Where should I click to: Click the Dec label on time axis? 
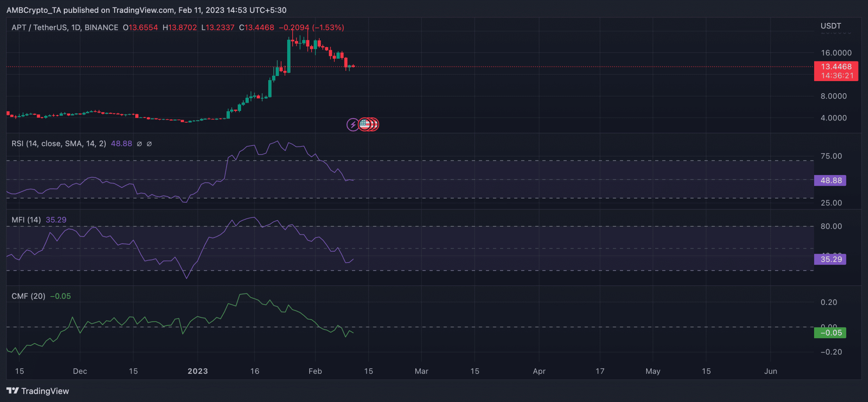click(x=80, y=371)
